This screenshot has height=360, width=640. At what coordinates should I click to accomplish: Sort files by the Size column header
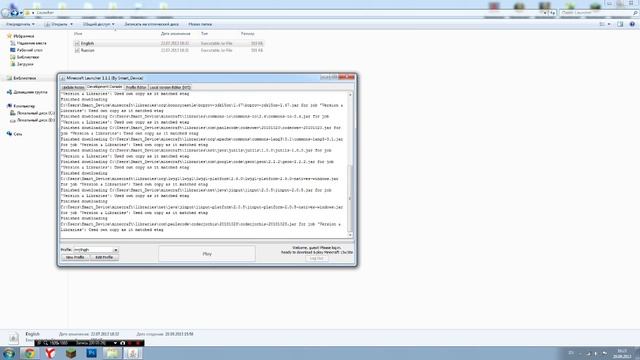247,33
